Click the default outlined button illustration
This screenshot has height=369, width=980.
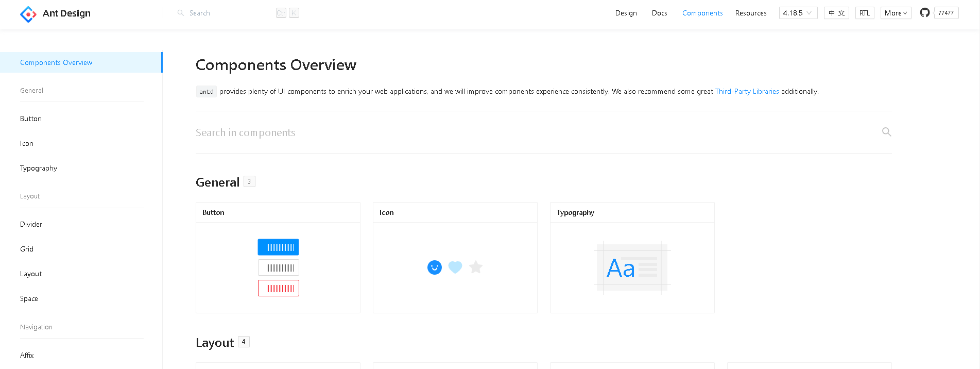278,268
